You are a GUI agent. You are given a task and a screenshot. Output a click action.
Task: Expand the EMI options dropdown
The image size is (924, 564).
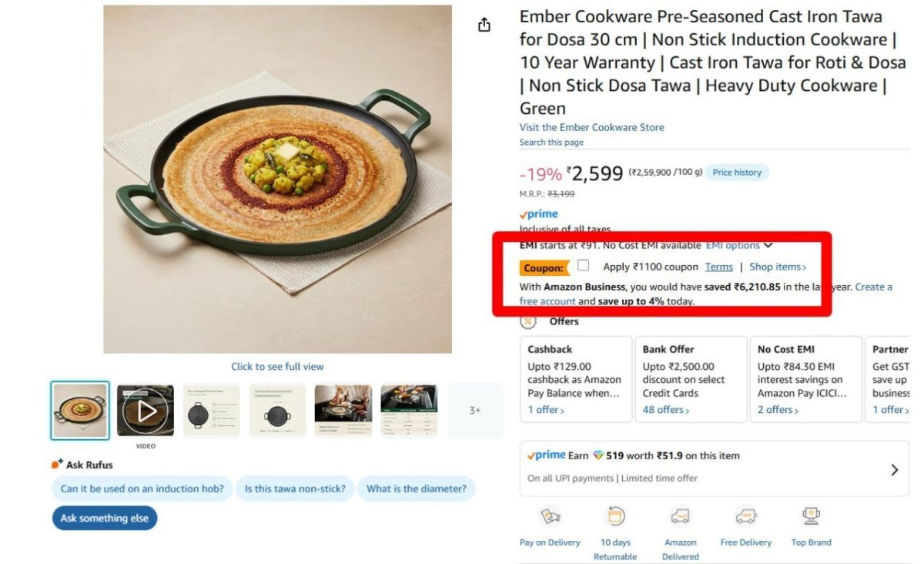click(x=738, y=246)
